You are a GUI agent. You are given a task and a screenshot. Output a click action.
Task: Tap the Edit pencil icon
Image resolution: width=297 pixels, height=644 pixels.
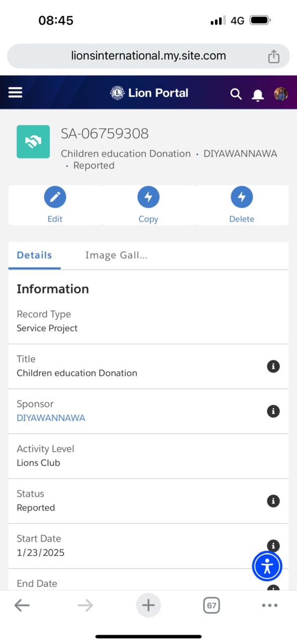point(55,197)
